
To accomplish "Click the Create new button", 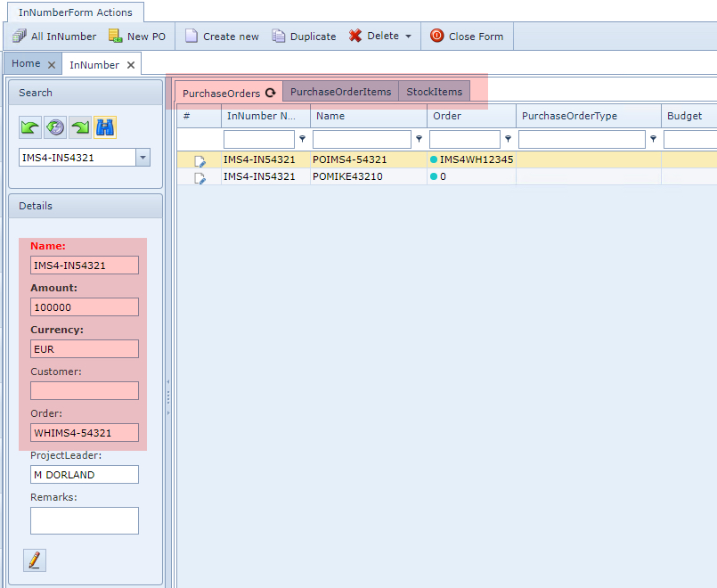I will click(x=222, y=37).
